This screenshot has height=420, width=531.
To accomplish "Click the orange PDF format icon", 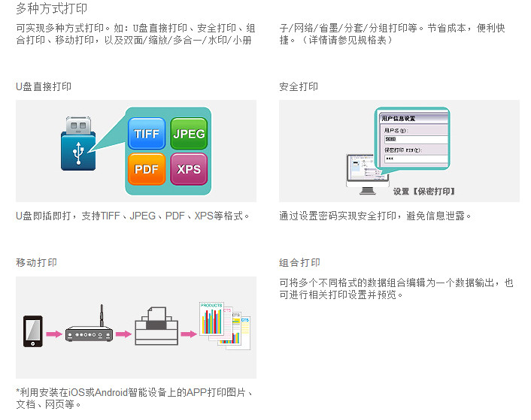I will click(147, 169).
